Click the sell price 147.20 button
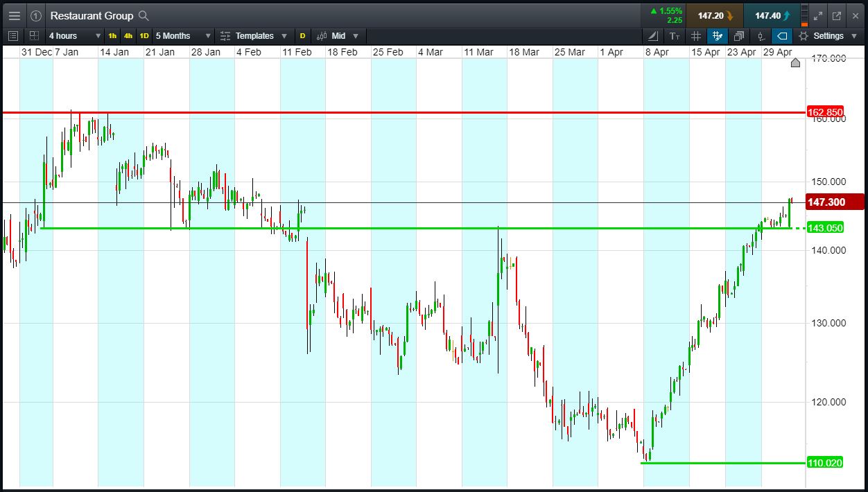The height and width of the screenshot is (492, 868). click(713, 15)
